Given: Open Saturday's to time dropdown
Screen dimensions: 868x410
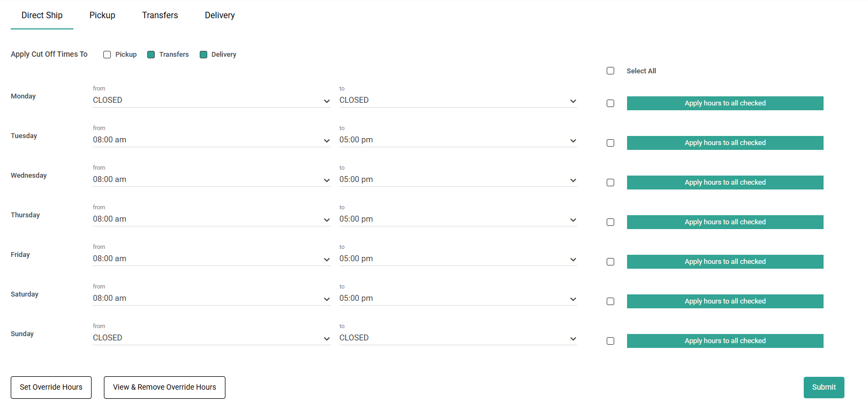Looking at the screenshot, I should point(458,298).
